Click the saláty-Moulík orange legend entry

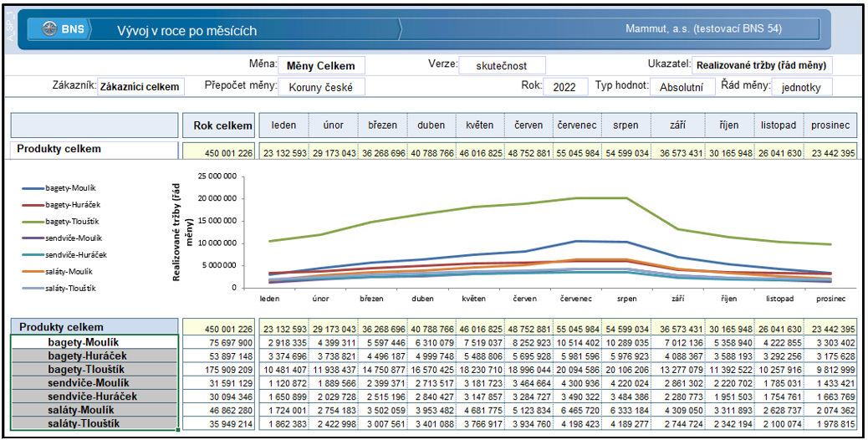(x=57, y=272)
